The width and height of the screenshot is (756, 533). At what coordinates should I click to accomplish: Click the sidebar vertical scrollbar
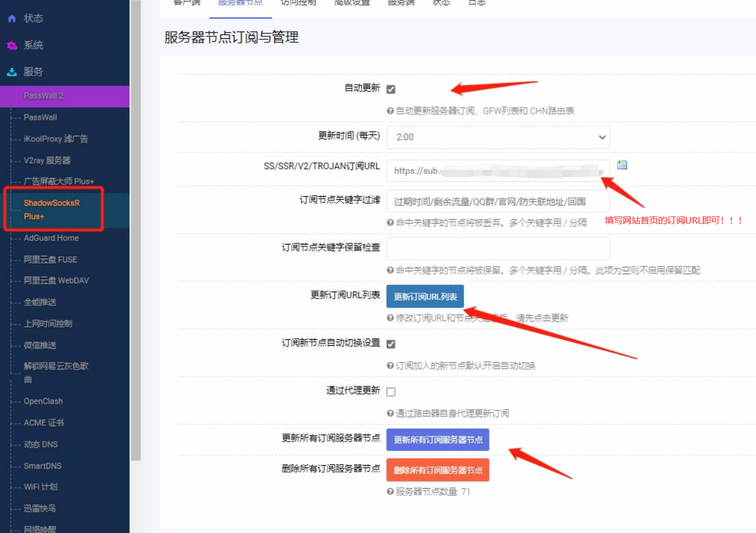[136, 238]
